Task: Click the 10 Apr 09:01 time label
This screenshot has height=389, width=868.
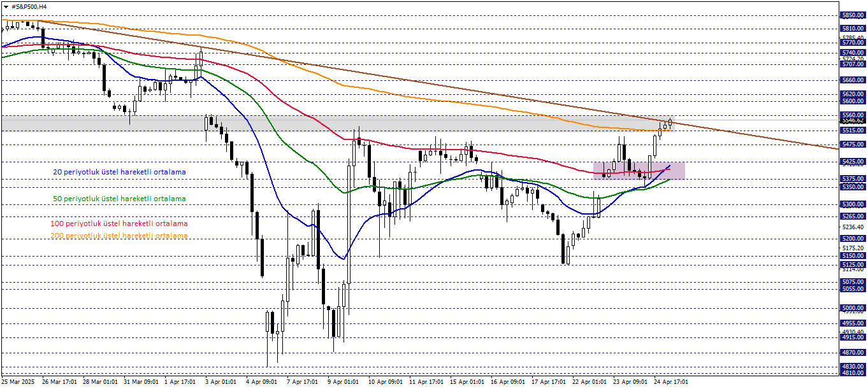Action: (386, 382)
